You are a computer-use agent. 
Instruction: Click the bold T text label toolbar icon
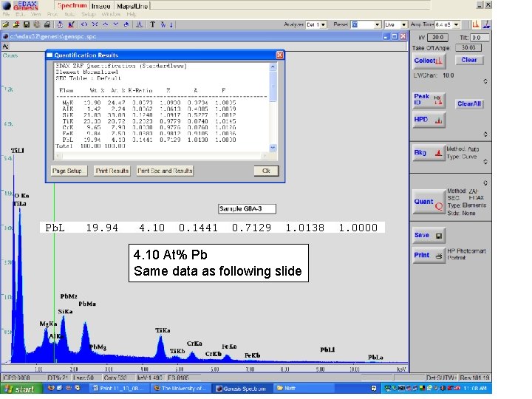click(152, 24)
